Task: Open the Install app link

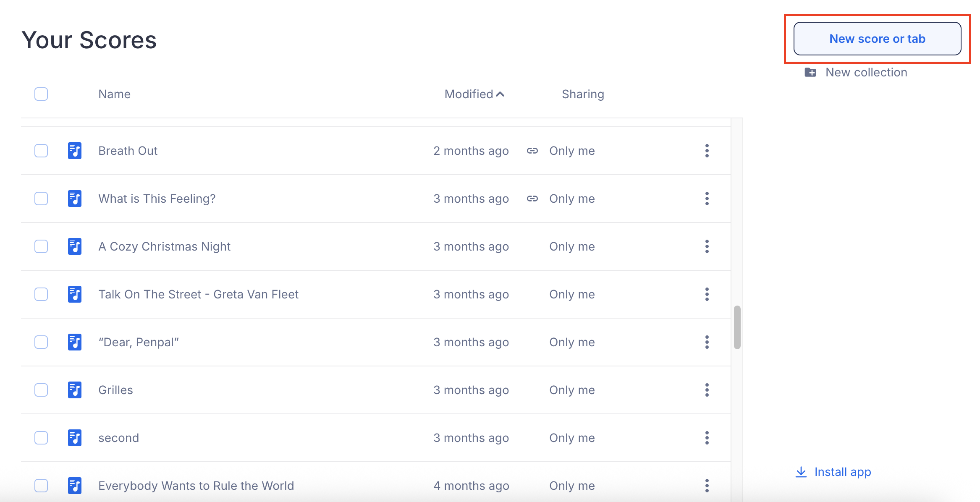Action: tap(842, 472)
